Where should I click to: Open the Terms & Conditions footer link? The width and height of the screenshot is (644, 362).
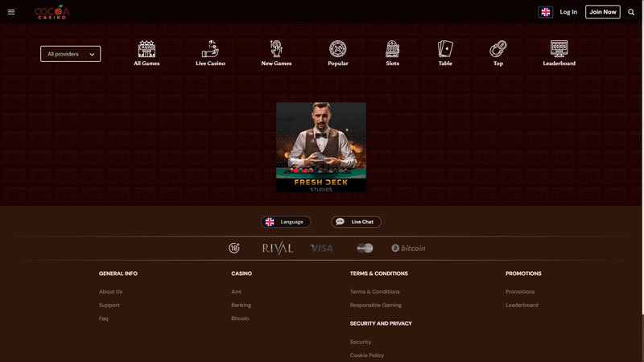point(374,292)
